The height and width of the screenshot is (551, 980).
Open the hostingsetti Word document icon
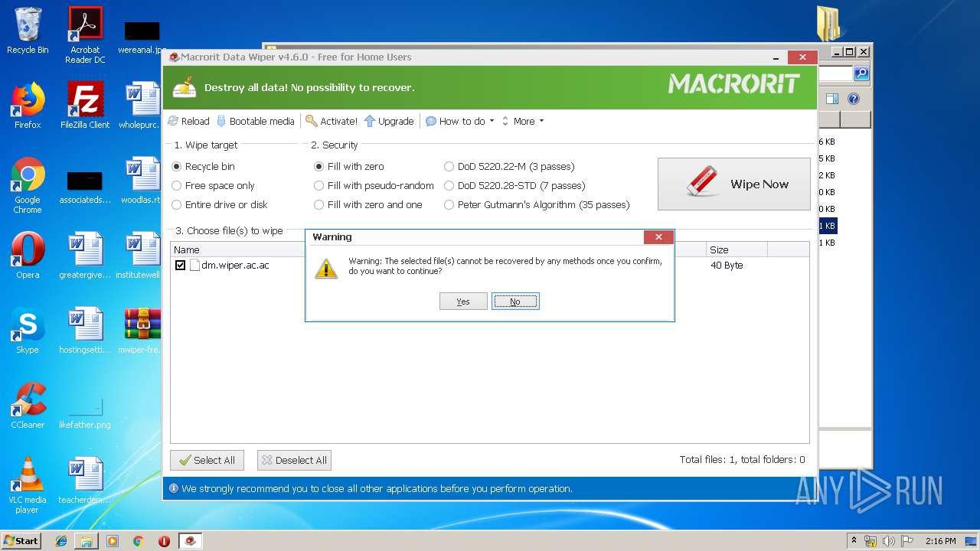tap(85, 331)
